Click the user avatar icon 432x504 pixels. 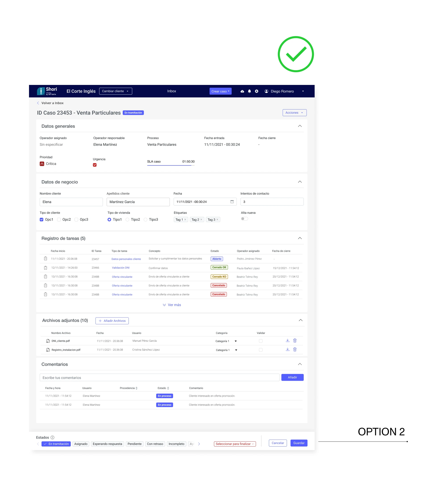266,91
